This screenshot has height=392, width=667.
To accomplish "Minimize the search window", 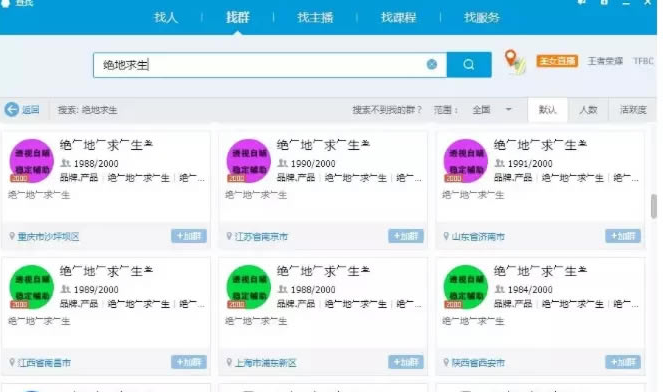I will 626,3.
